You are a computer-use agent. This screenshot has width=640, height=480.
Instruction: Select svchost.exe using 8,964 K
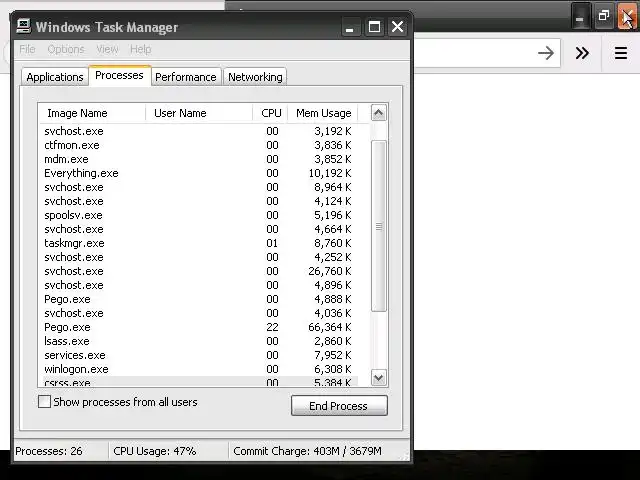198,187
